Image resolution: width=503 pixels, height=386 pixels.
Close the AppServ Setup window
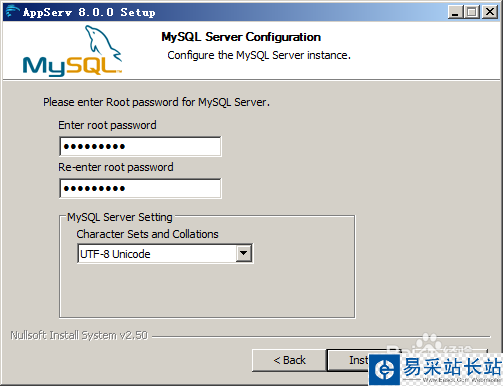click(x=490, y=12)
